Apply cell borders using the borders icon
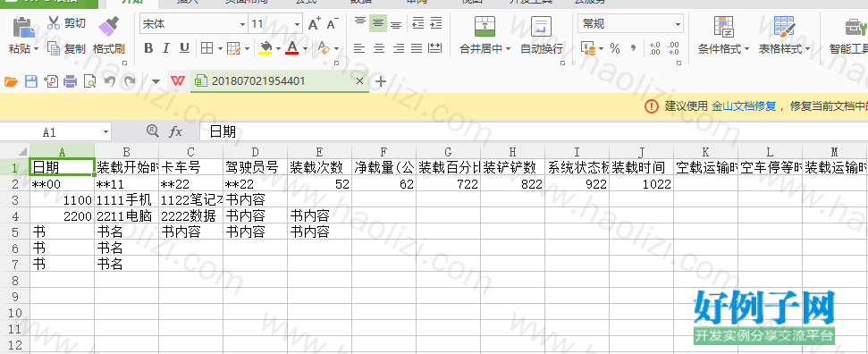This screenshot has width=868, height=354. coord(207,48)
